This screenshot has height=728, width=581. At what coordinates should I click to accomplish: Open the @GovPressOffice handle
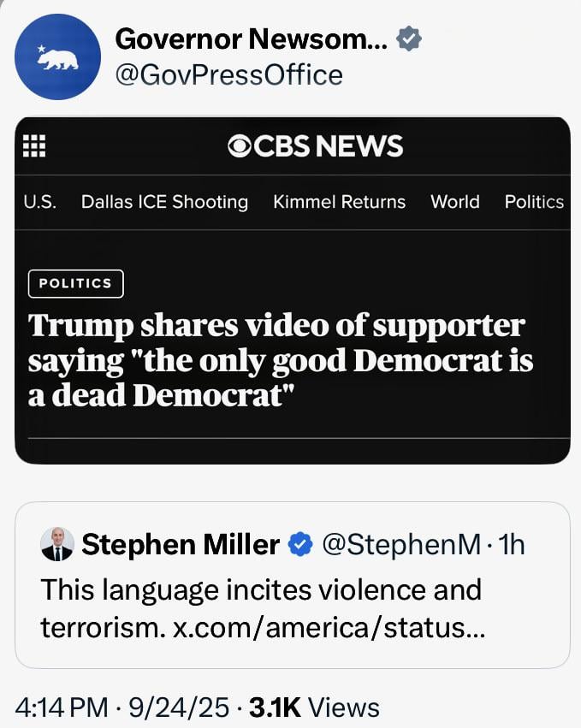pyautogui.click(x=228, y=75)
